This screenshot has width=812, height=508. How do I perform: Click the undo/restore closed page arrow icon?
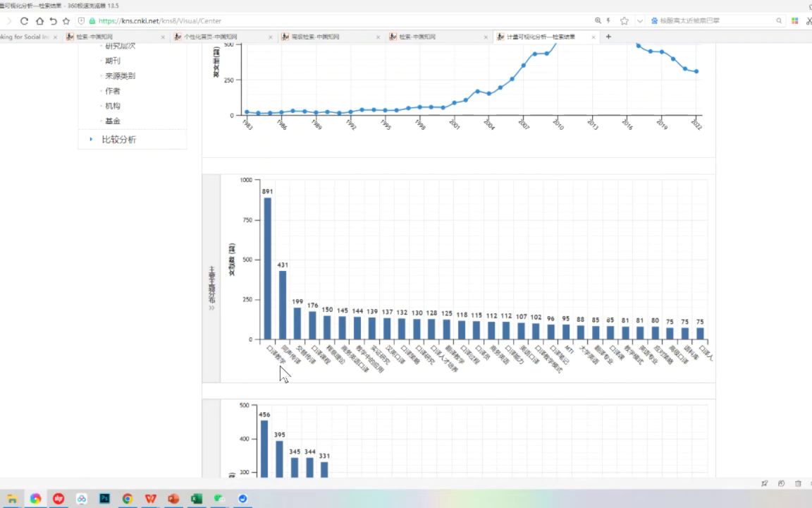(x=53, y=20)
